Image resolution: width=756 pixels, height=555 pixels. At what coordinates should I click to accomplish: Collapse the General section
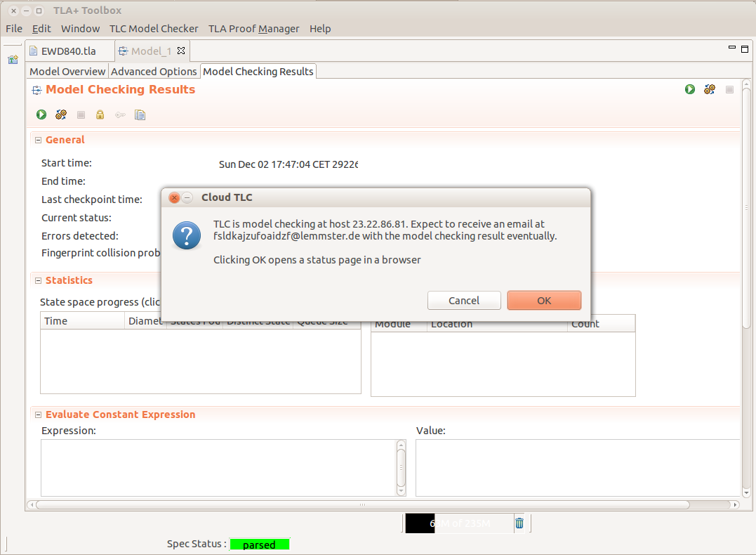click(39, 140)
